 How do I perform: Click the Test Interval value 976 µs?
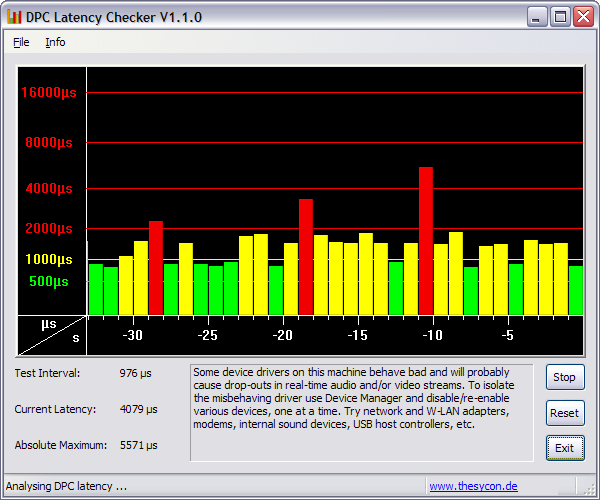click(135, 373)
